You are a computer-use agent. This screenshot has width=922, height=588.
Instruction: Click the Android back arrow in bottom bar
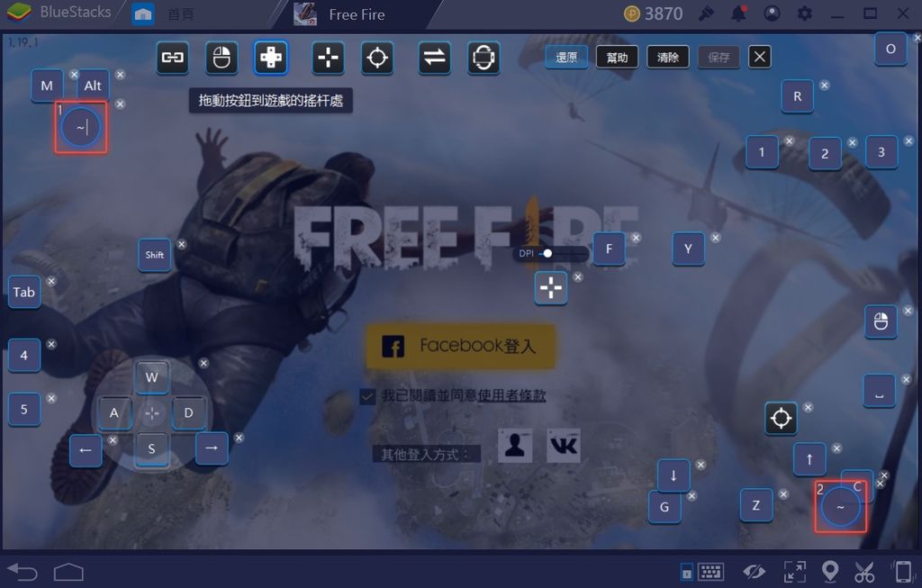pyautogui.click(x=23, y=572)
